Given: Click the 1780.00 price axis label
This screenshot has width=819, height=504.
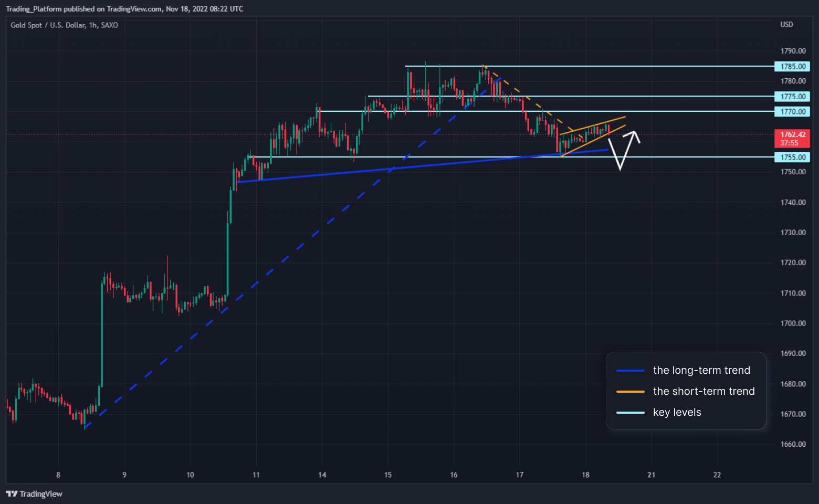Looking at the screenshot, I should tap(793, 81).
